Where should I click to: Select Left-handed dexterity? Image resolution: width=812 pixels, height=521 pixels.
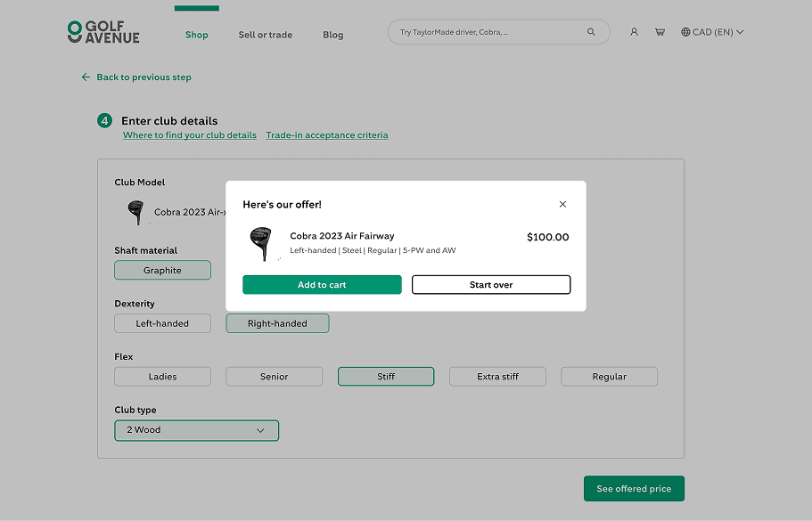(162, 323)
